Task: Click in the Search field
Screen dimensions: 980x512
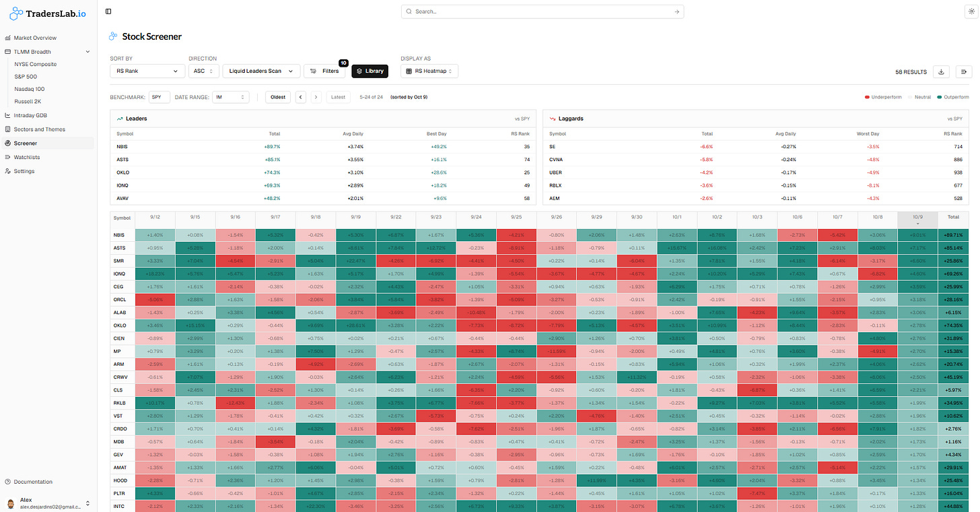Action: click(542, 11)
